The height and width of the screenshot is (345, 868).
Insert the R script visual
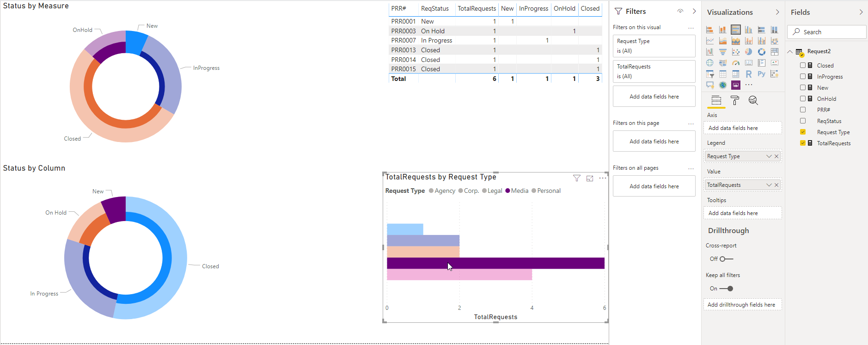pyautogui.click(x=748, y=74)
